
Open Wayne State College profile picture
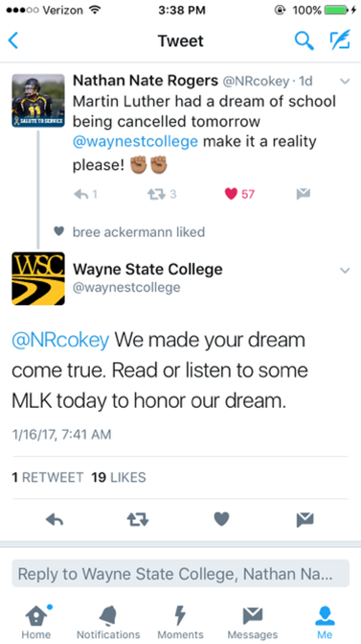point(38,279)
